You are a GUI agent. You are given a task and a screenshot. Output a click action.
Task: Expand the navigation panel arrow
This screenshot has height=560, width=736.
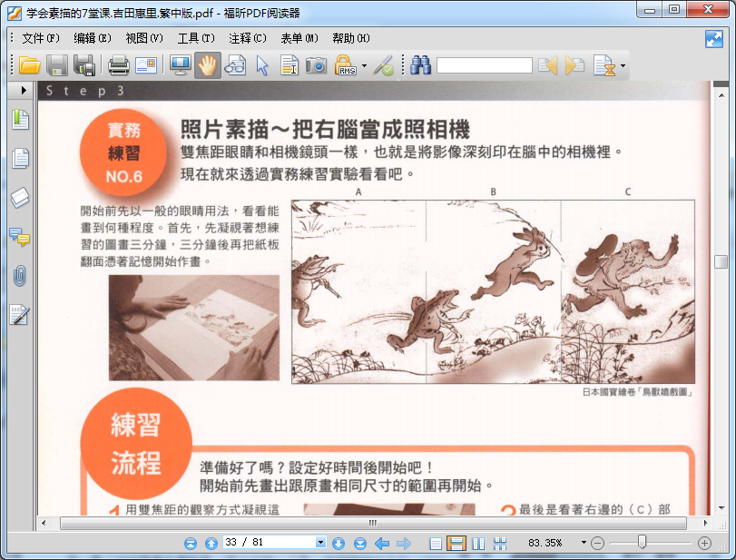pos(24,90)
